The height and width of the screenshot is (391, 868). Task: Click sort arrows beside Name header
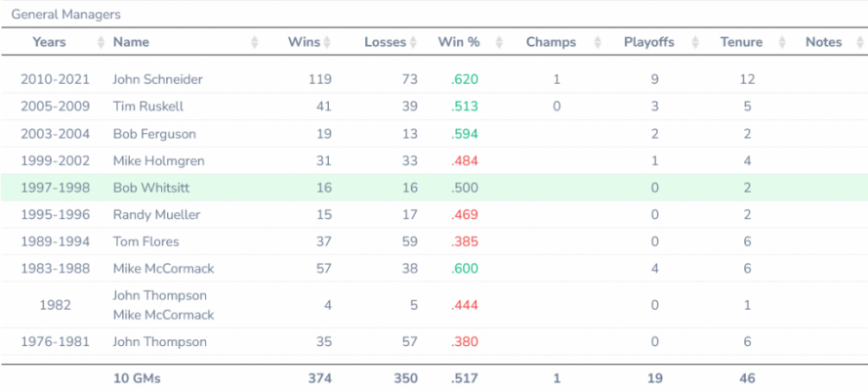point(254,42)
